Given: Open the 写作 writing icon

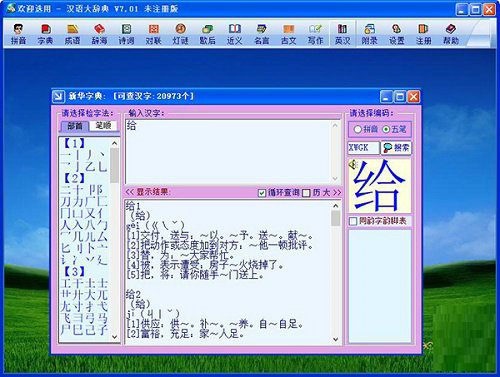Looking at the screenshot, I should [x=315, y=34].
